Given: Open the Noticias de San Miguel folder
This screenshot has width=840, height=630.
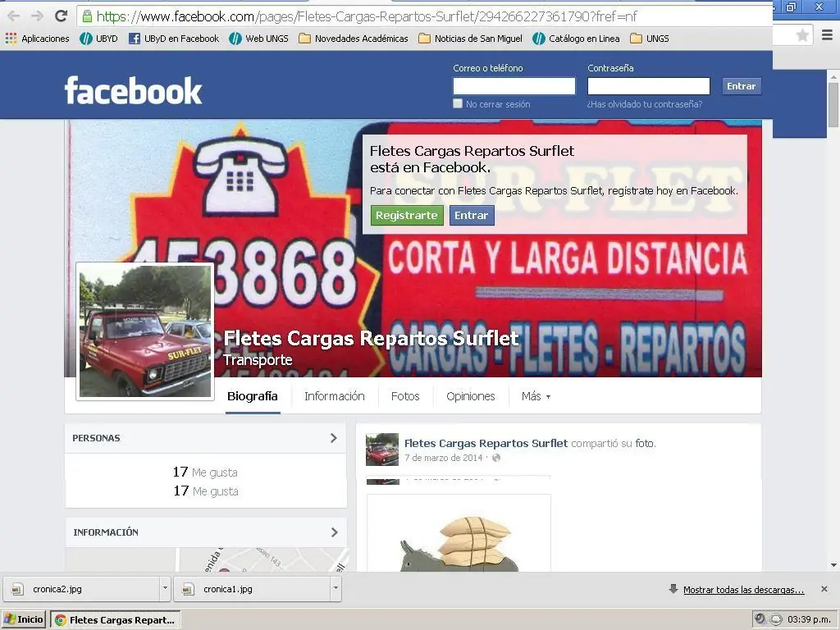Looking at the screenshot, I should coord(470,39).
